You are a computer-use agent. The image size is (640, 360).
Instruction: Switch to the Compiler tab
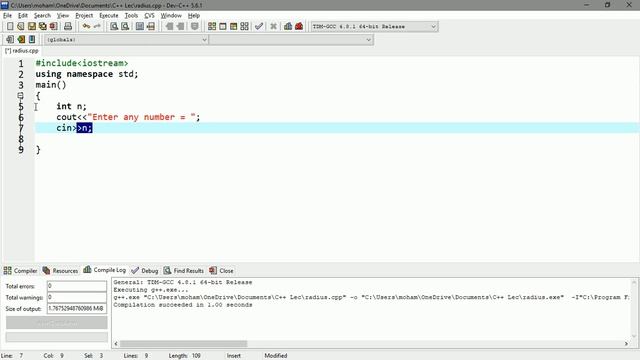coord(20,271)
